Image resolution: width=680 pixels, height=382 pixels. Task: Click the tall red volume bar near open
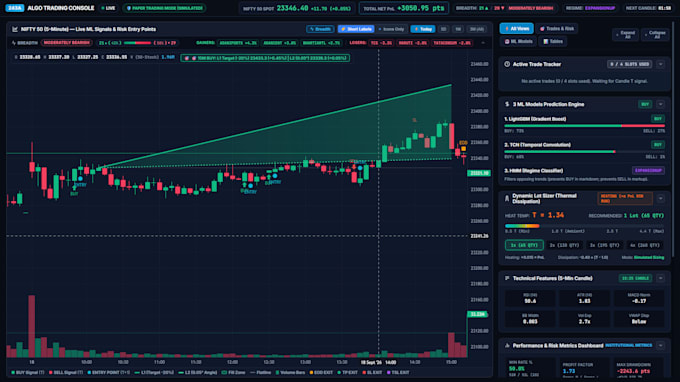[x=32, y=326]
